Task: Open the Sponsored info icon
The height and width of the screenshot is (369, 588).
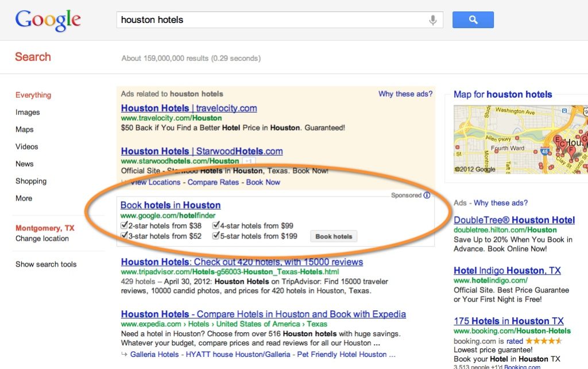Action: coord(427,195)
